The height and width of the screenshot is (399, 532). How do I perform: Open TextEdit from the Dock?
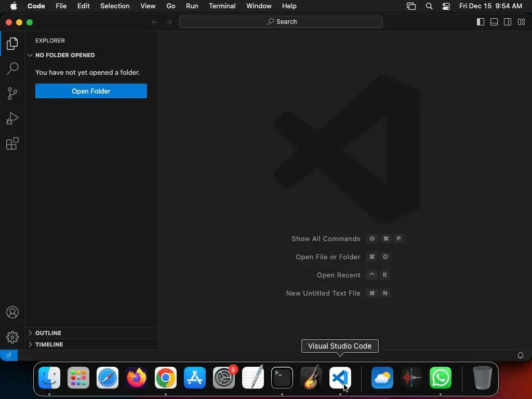pos(253,378)
